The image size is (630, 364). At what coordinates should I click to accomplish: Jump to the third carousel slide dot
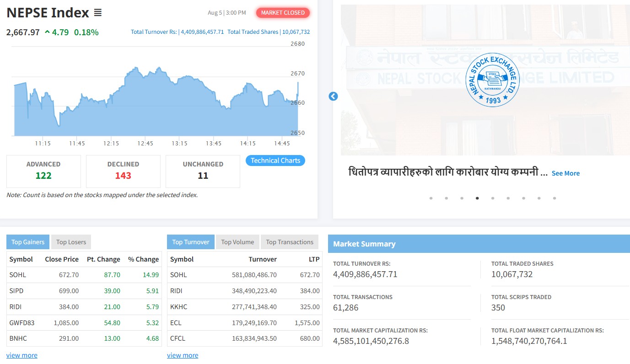pos(462,198)
